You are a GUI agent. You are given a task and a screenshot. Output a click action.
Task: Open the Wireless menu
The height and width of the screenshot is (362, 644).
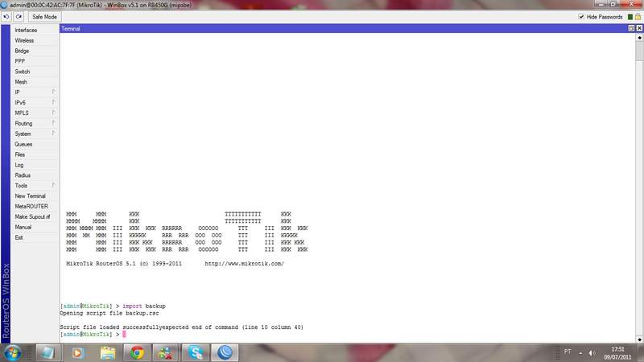click(x=24, y=40)
